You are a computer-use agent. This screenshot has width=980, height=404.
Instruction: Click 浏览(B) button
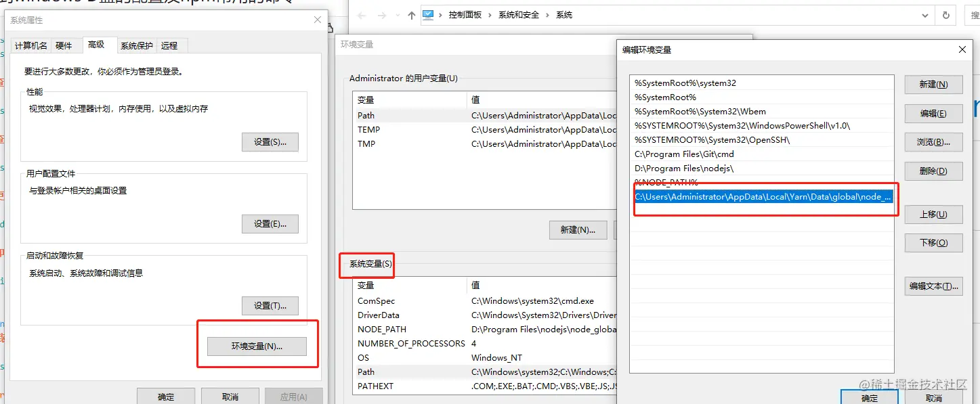point(933,142)
